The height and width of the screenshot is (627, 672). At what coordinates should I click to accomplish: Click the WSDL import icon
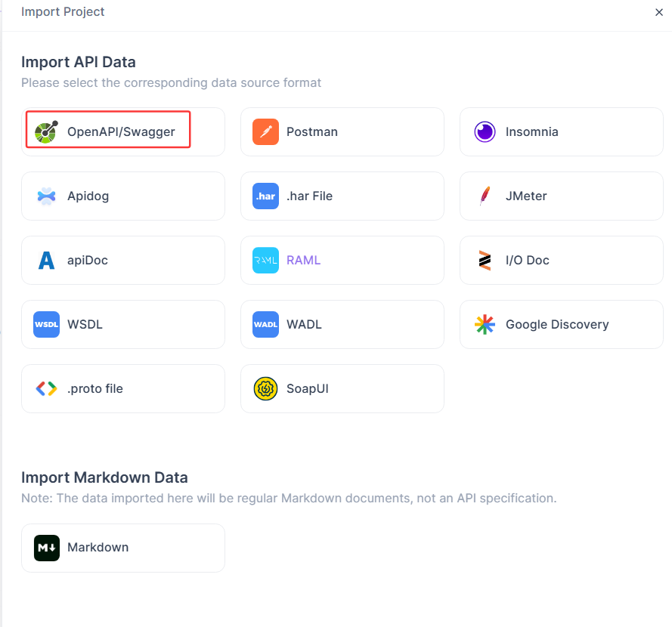click(x=46, y=324)
